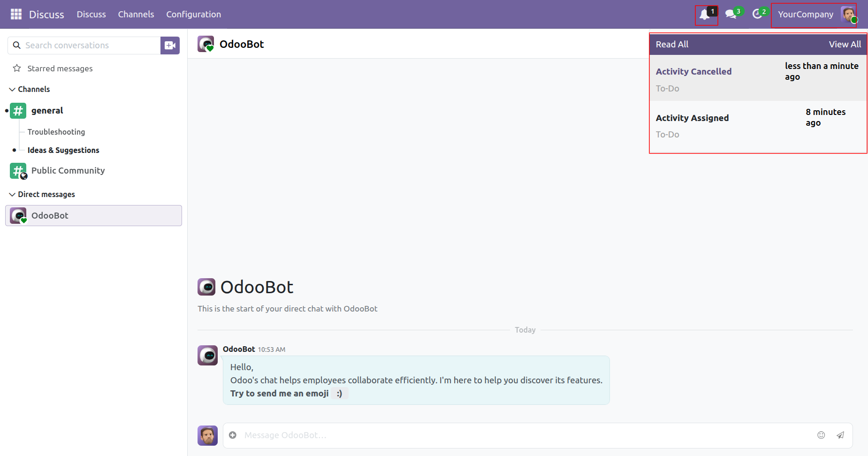Click Read All in notifications panel
This screenshot has height=456, width=868.
(x=672, y=45)
